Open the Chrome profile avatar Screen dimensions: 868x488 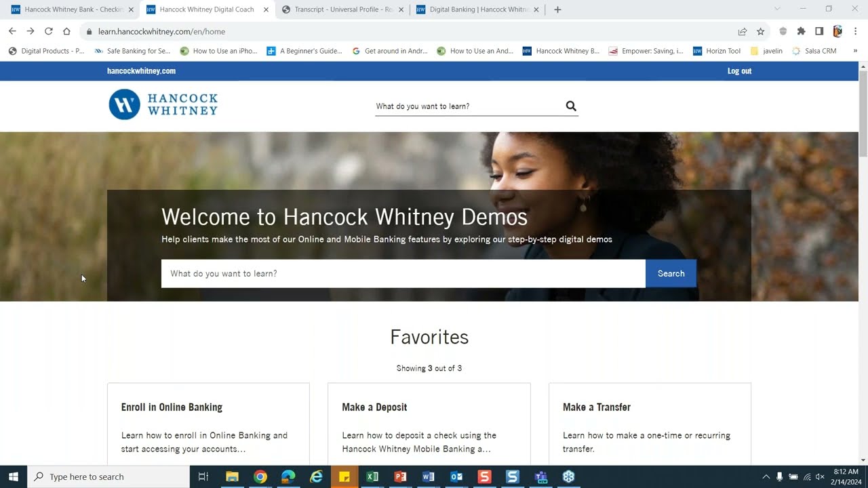click(x=837, y=31)
